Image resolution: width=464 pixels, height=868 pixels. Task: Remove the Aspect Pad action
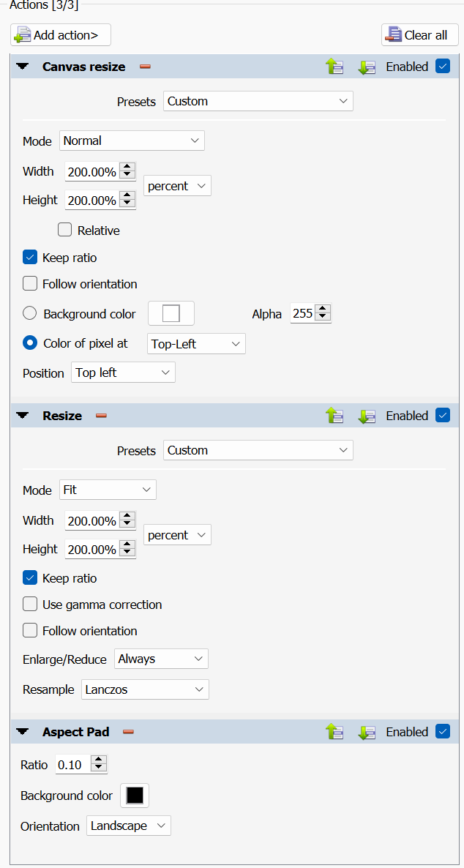click(x=128, y=732)
